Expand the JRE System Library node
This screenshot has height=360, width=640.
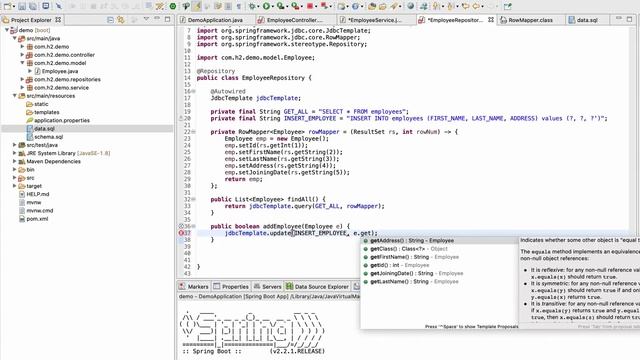[x=15, y=153]
